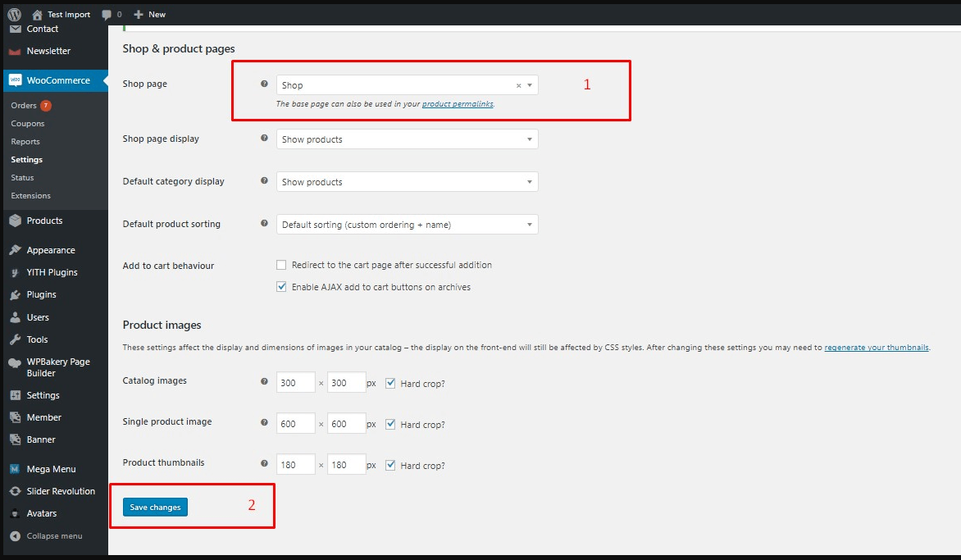Image resolution: width=961 pixels, height=560 pixels.
Task: Click the WooCommerce logo icon
Action: pyautogui.click(x=16, y=80)
